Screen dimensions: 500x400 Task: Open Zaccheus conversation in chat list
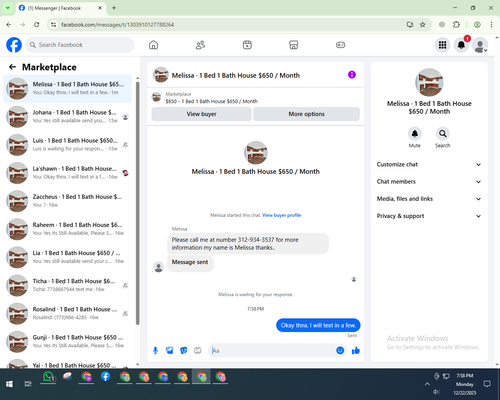tap(67, 201)
